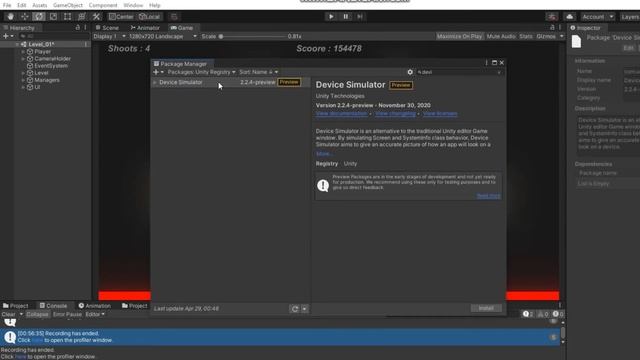Expand the Device Simulator package row arrow
Viewport: 640px width, 360px height.
[x=155, y=82]
